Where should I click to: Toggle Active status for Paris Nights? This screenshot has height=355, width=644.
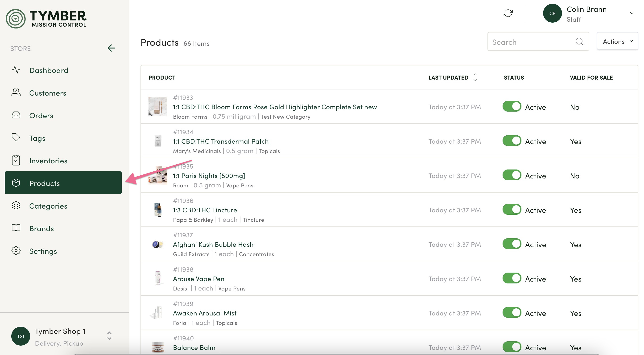(x=512, y=175)
